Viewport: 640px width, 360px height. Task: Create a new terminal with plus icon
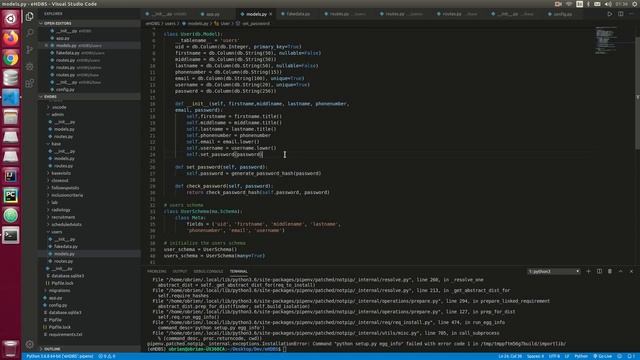[588, 271]
